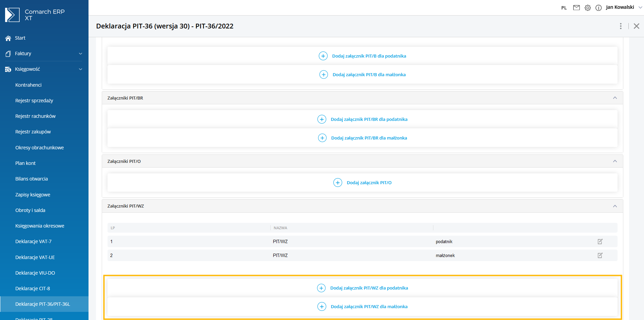Image resolution: width=644 pixels, height=320 pixels.
Task: Collapse the Załączniki PIT/WZ section
Action: click(614, 206)
